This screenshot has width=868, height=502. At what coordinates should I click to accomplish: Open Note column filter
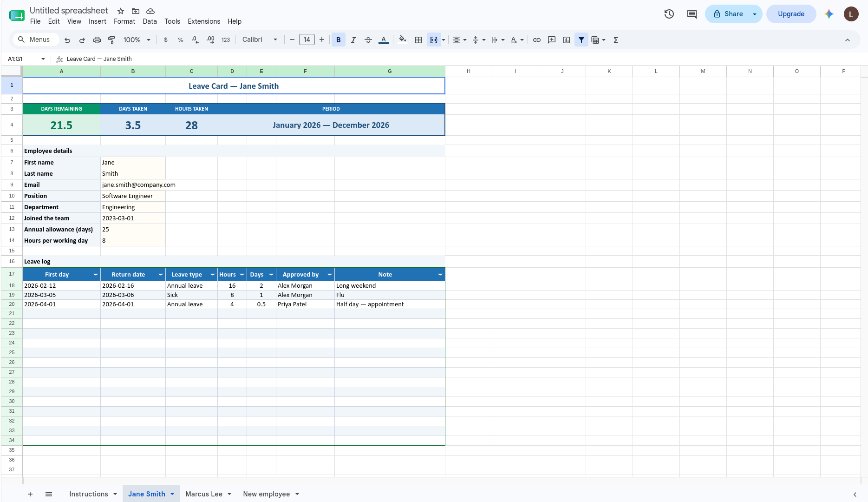(440, 274)
